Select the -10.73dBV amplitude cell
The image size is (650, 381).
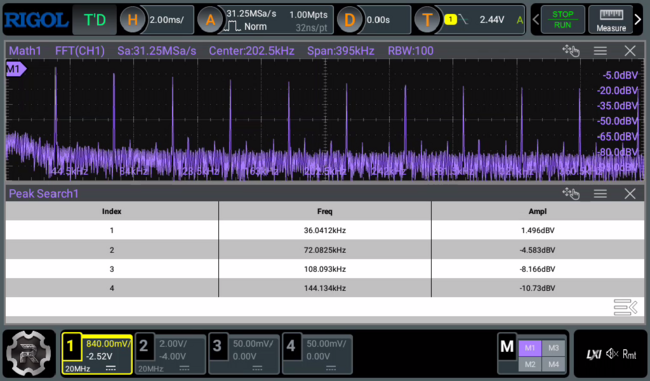538,288
